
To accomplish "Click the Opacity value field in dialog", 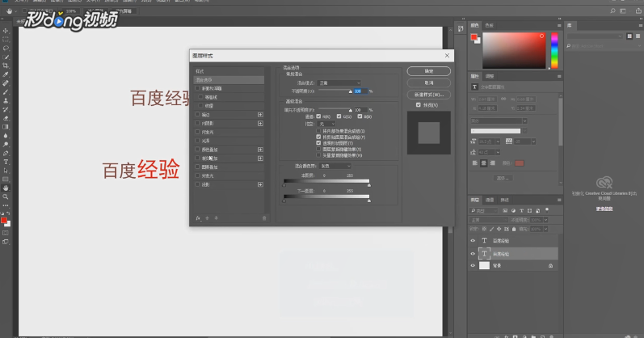I will click(x=360, y=91).
